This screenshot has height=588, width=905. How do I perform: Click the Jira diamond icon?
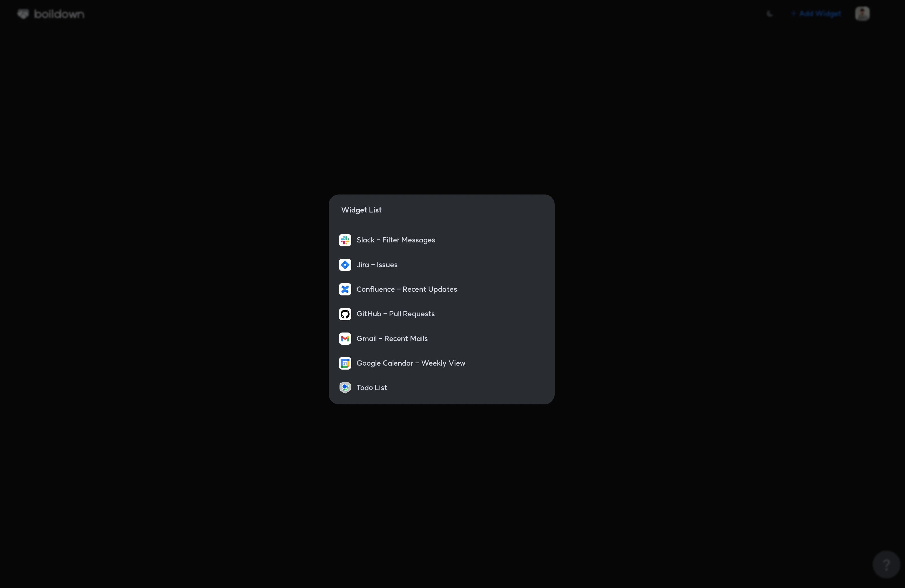(x=345, y=265)
